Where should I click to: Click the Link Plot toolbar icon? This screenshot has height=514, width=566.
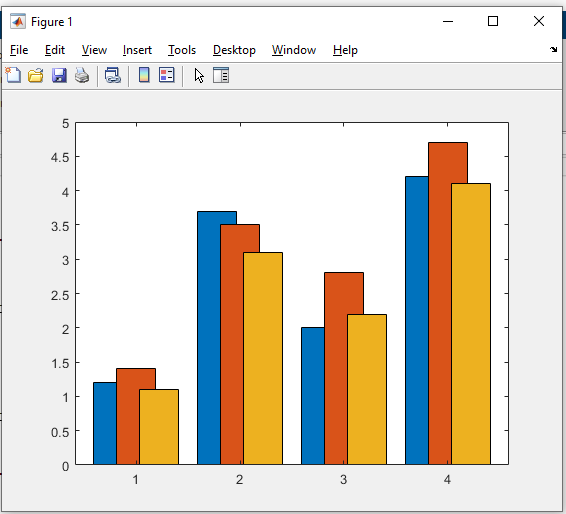113,76
